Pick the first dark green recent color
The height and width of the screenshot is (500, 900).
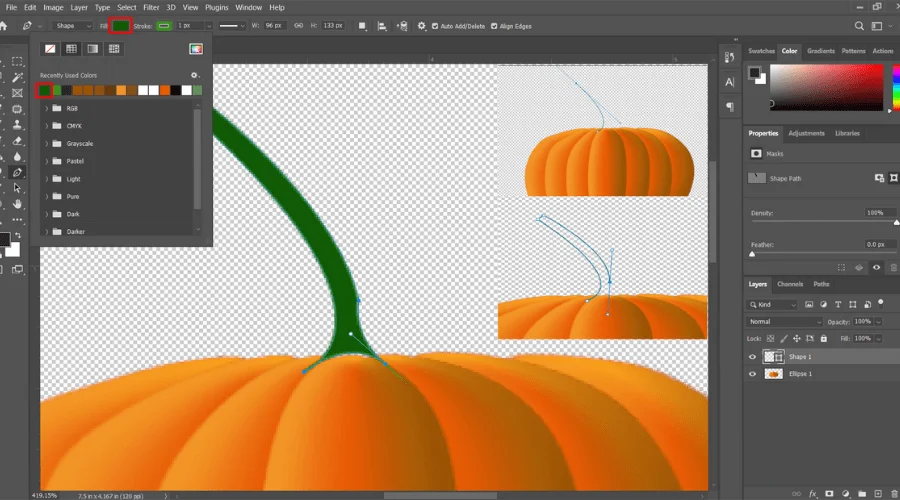pyautogui.click(x=44, y=90)
